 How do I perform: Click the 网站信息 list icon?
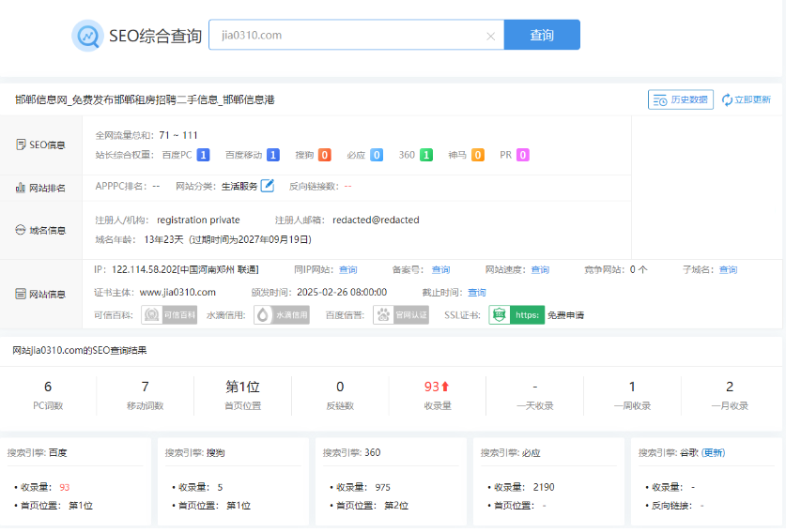click(21, 294)
